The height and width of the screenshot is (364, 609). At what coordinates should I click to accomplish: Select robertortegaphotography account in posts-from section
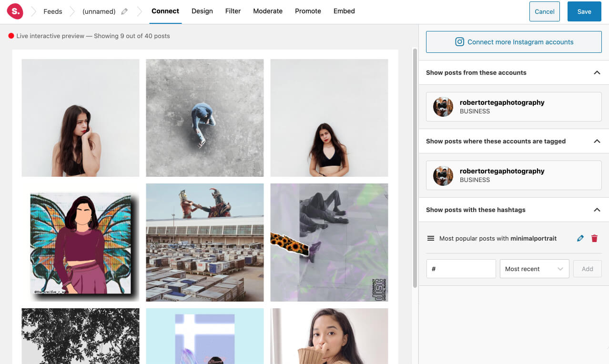coord(514,107)
